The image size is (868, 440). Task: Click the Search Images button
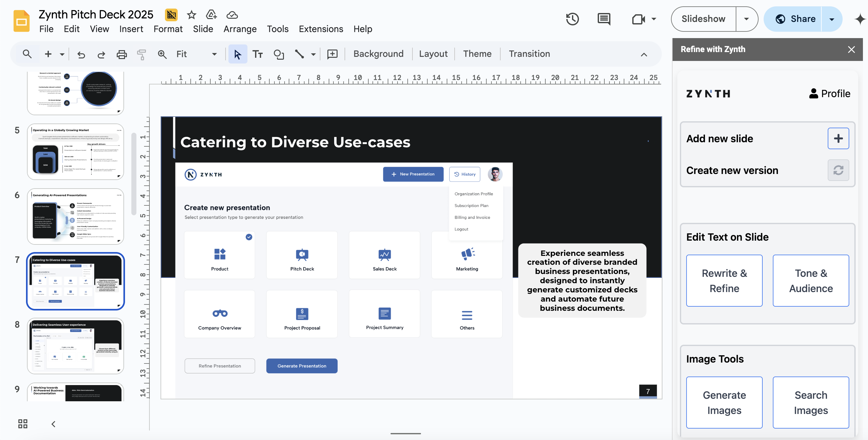click(x=811, y=402)
